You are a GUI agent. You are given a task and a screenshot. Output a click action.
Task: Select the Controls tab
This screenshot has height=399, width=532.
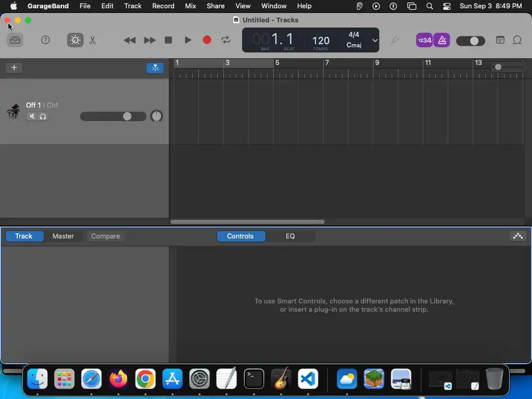pos(241,236)
